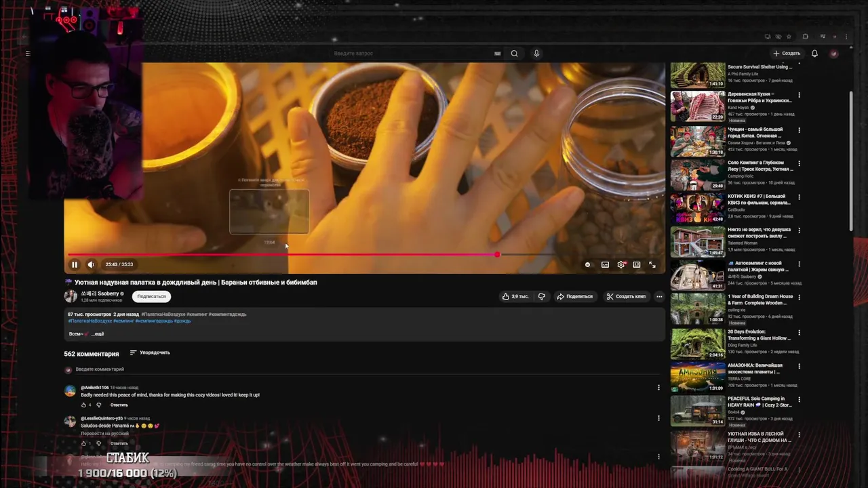Mute the video volume speaker icon

click(x=91, y=264)
